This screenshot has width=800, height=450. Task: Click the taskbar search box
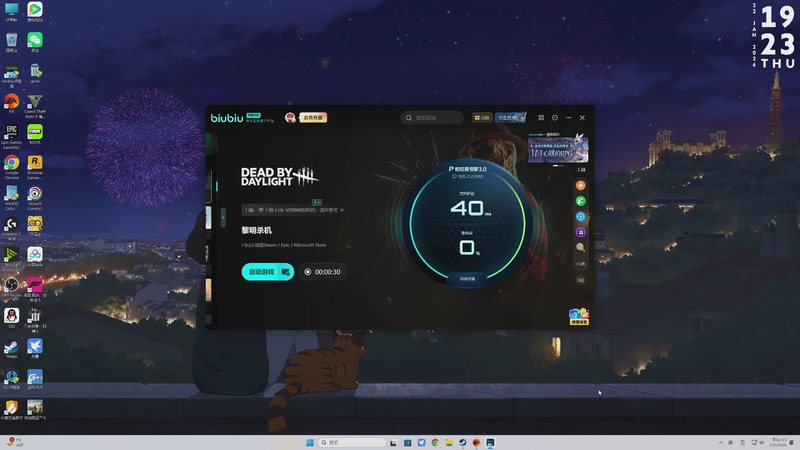click(352, 442)
